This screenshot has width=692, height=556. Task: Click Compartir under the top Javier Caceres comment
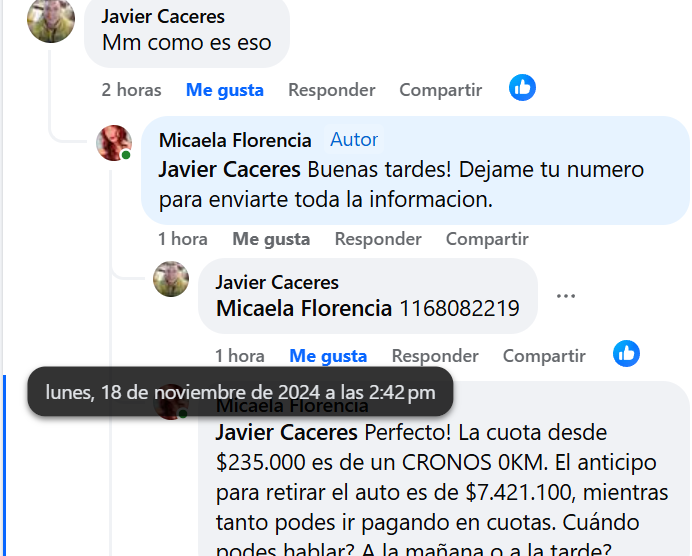(440, 90)
